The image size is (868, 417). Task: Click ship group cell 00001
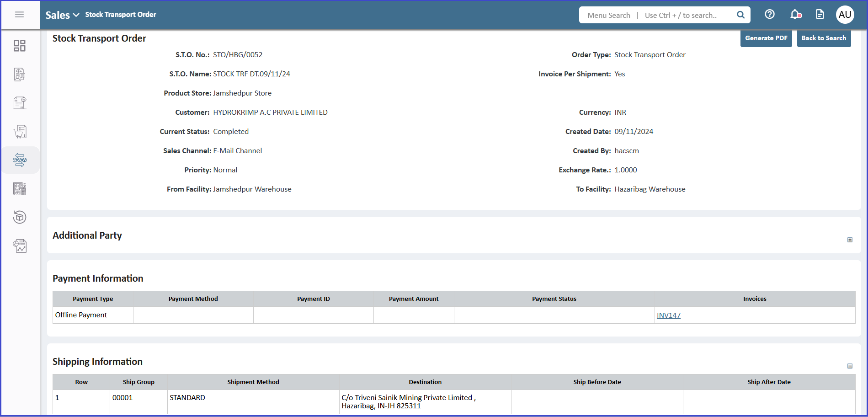tap(138, 402)
